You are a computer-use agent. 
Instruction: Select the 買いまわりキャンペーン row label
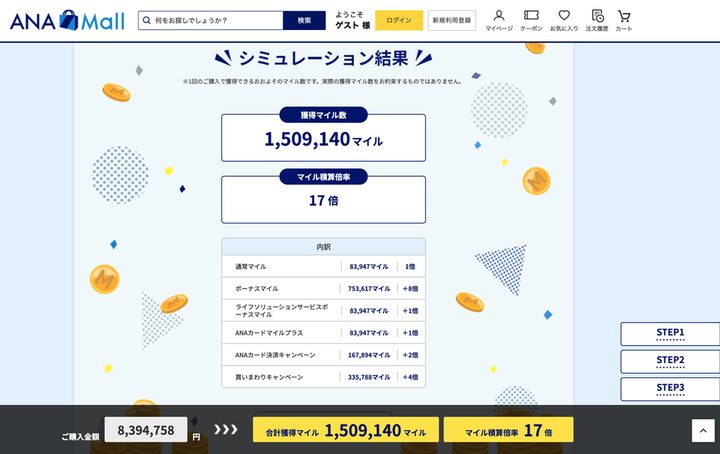pyautogui.click(x=269, y=377)
